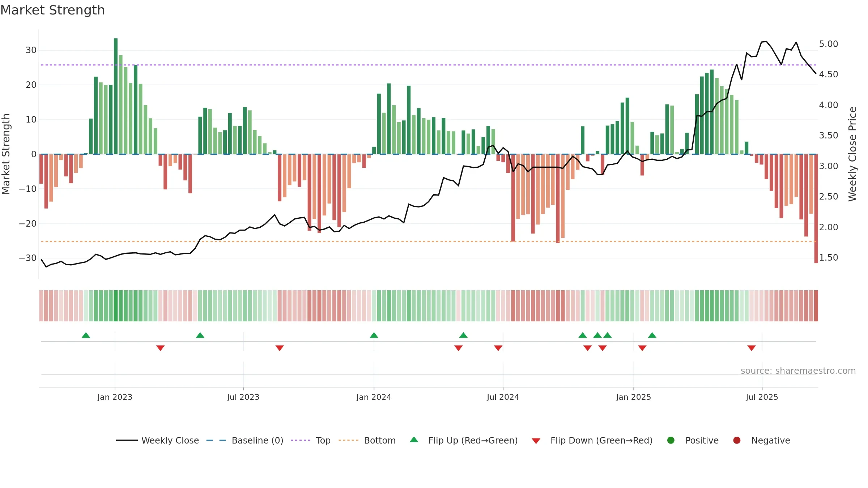Click the rotated 'Market Strength' left axis title
This screenshot has height=488, width=868.
(6, 154)
